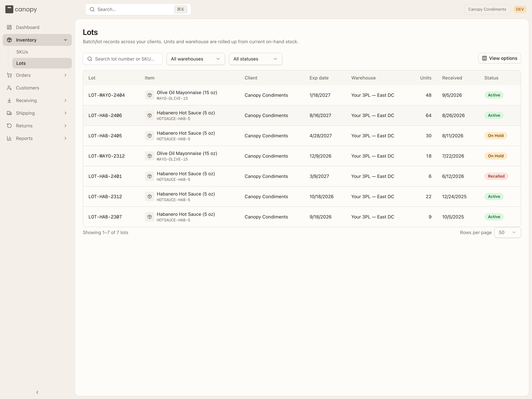Open the All statuses filter dropdown
This screenshot has width=532, height=399.
[x=255, y=59]
